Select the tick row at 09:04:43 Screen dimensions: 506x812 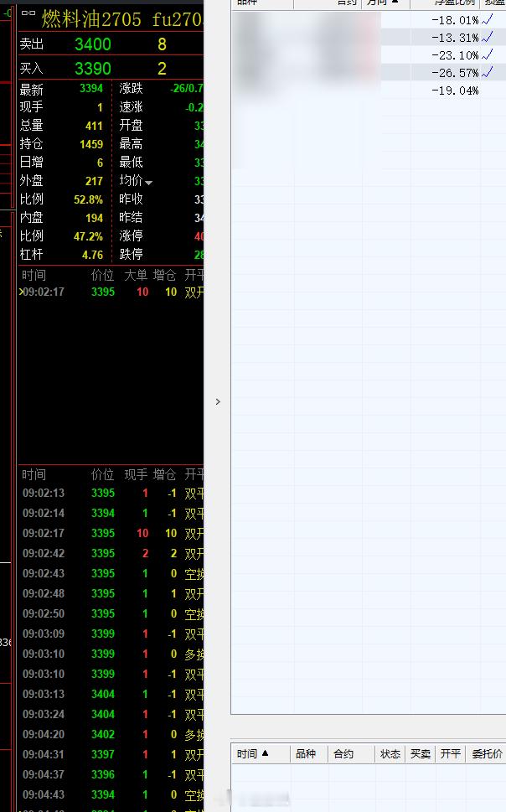[111, 795]
